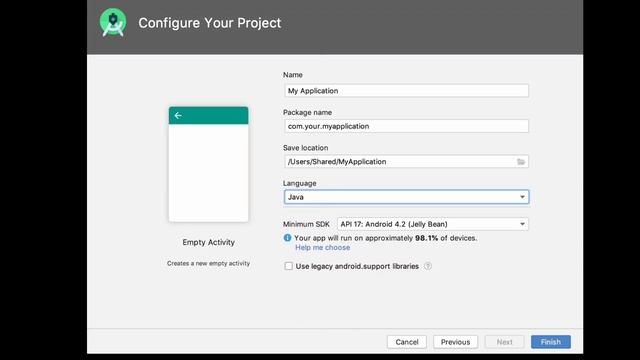Click Finish to create the project
Viewport: 640px width, 360px height.
pyautogui.click(x=551, y=342)
